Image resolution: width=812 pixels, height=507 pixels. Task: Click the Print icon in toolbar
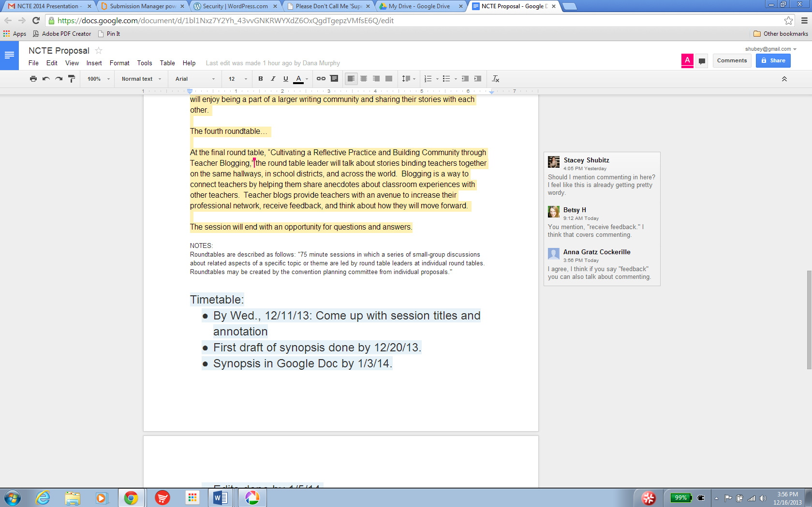click(x=33, y=79)
